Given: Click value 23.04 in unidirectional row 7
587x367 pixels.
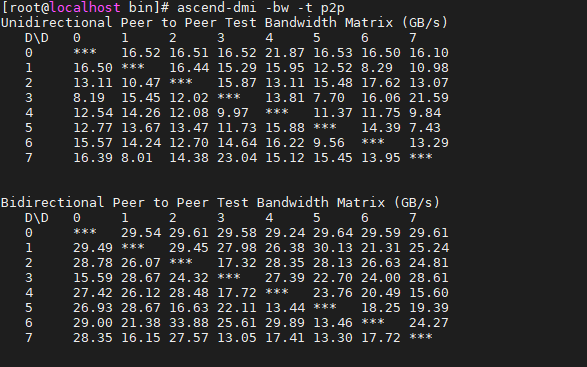Looking at the screenshot, I should click(237, 158).
